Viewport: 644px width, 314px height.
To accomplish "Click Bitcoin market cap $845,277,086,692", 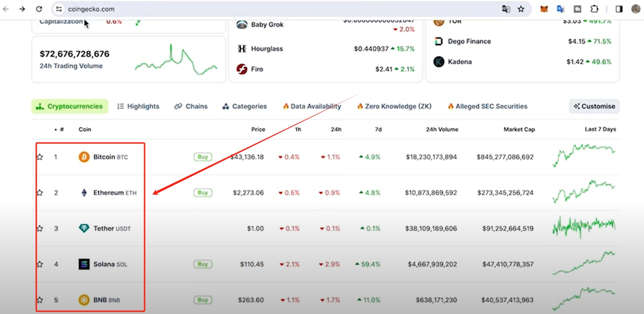I will click(x=505, y=157).
